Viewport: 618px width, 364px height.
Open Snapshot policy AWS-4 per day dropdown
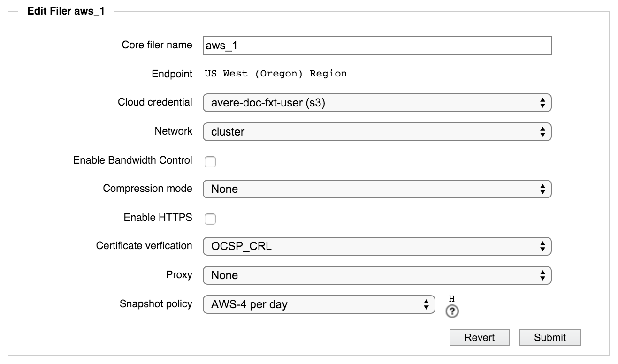point(319,304)
